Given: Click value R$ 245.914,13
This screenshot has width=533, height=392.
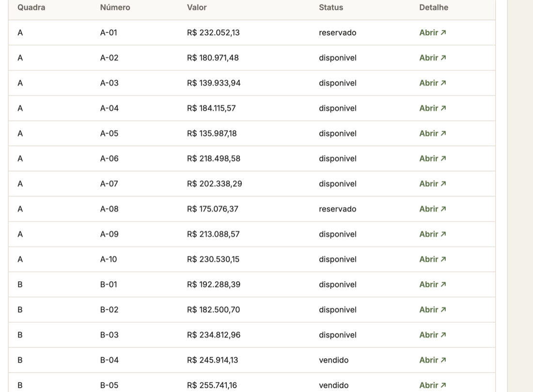Looking at the screenshot, I should pos(212,360).
